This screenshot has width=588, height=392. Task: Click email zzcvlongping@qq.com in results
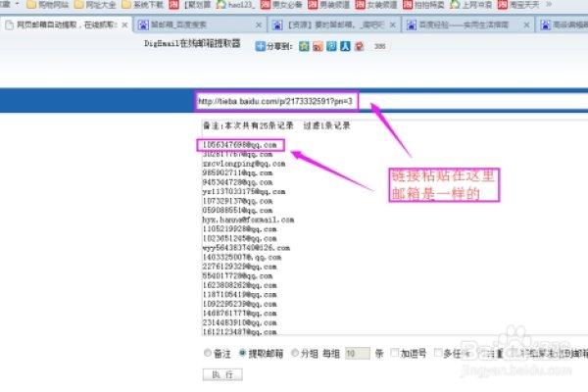(244, 164)
